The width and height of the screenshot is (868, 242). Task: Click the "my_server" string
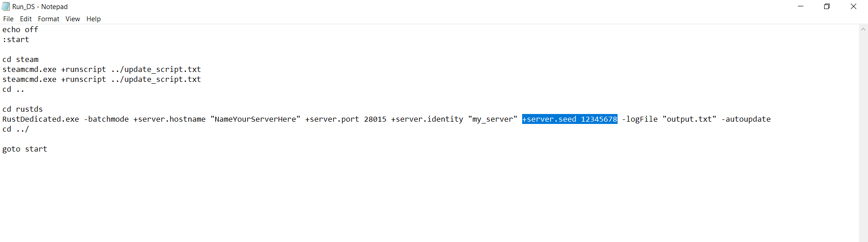(493, 119)
